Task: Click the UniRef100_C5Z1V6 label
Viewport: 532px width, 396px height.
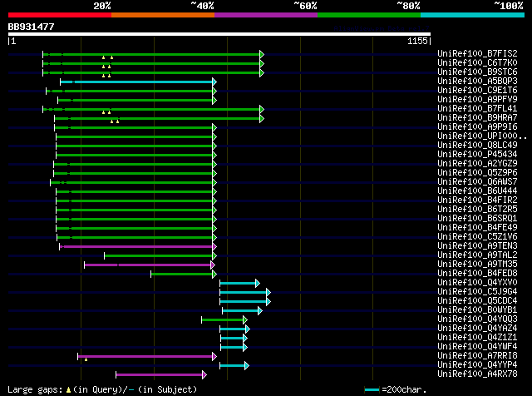Action: coord(477,237)
